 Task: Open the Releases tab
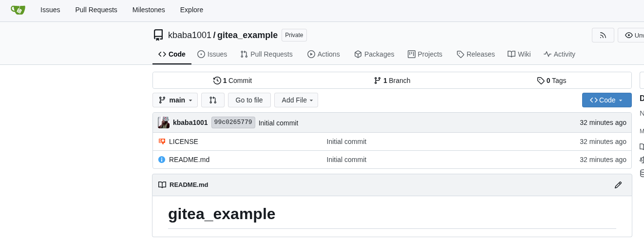pyautogui.click(x=475, y=54)
